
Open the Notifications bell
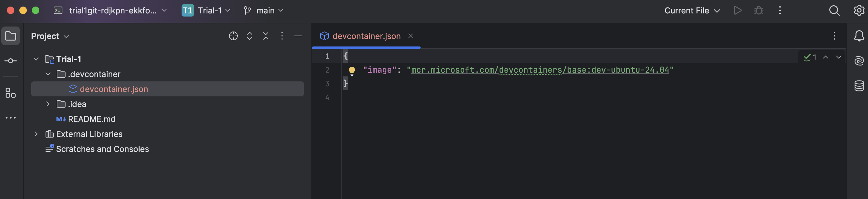[x=859, y=36]
